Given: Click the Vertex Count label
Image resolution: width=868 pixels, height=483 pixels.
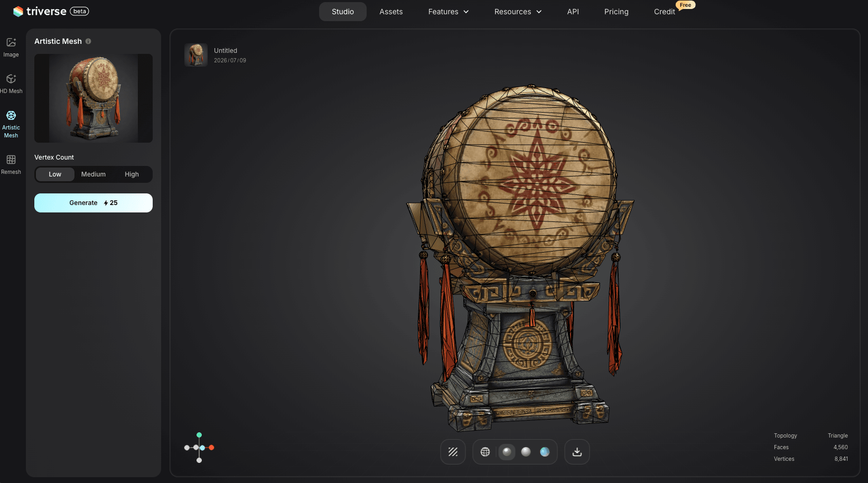Looking at the screenshot, I should pos(54,157).
